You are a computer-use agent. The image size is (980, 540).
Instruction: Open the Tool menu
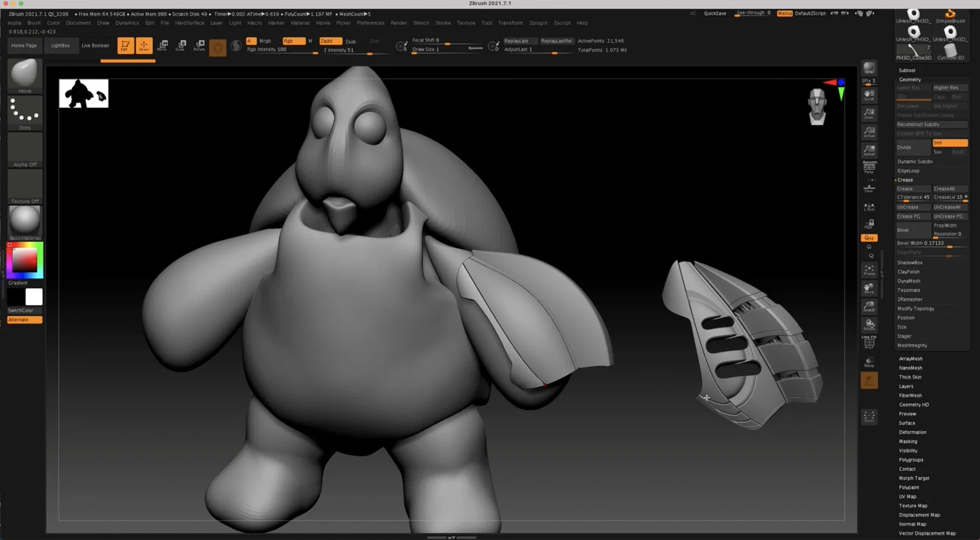click(x=487, y=23)
